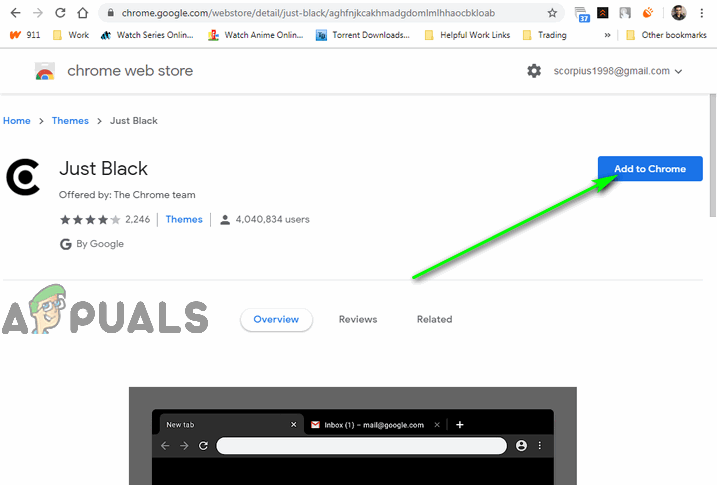Go to Home in the breadcrumb

(x=17, y=121)
